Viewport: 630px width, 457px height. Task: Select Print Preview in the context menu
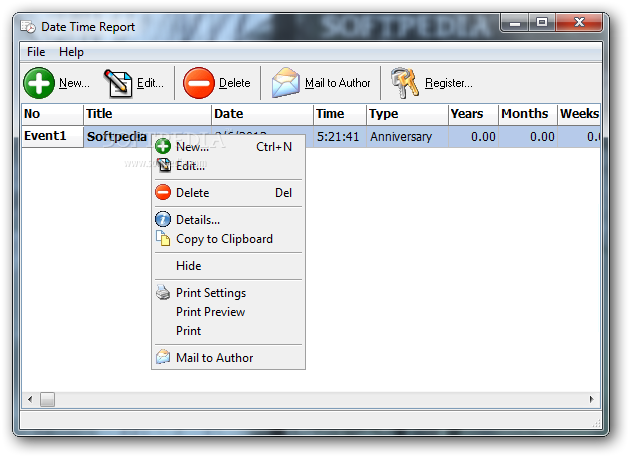(x=228, y=311)
